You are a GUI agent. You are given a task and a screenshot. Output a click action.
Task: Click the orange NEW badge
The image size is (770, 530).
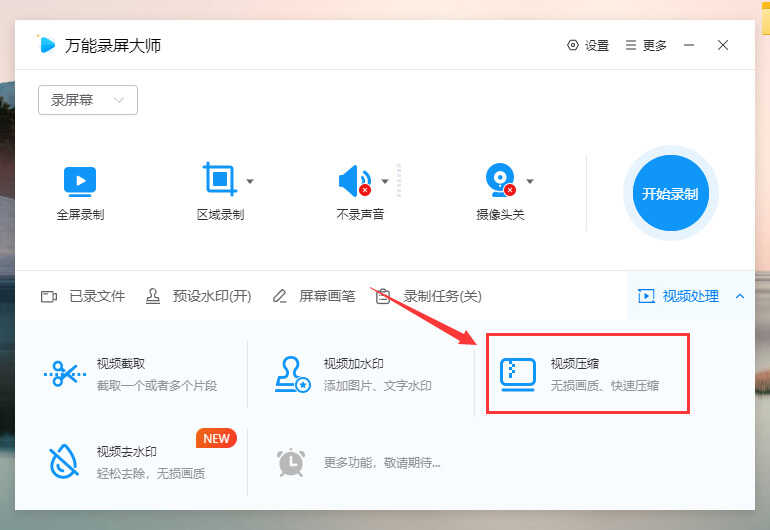(216, 438)
